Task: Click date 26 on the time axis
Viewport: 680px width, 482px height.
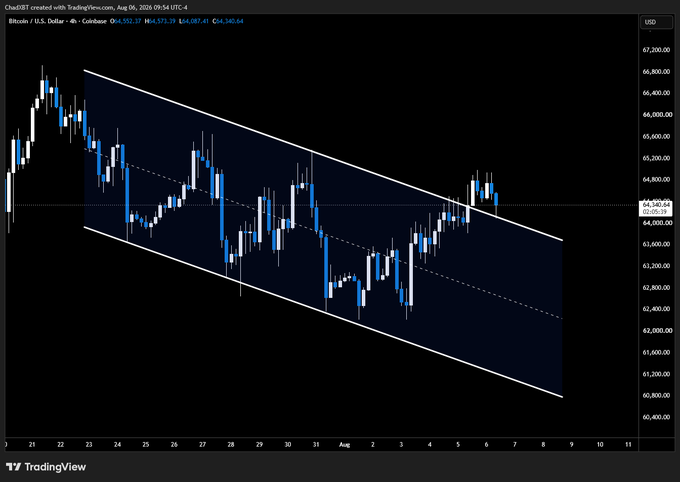Action: (x=174, y=445)
